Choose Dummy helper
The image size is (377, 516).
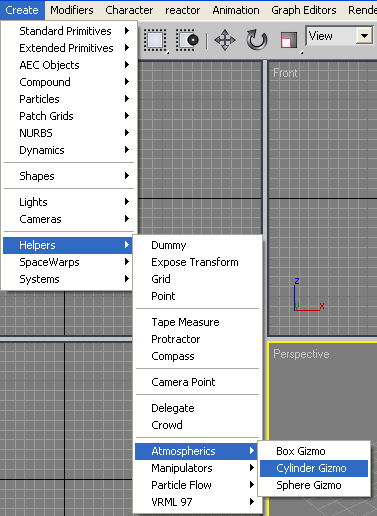[x=197, y=245]
